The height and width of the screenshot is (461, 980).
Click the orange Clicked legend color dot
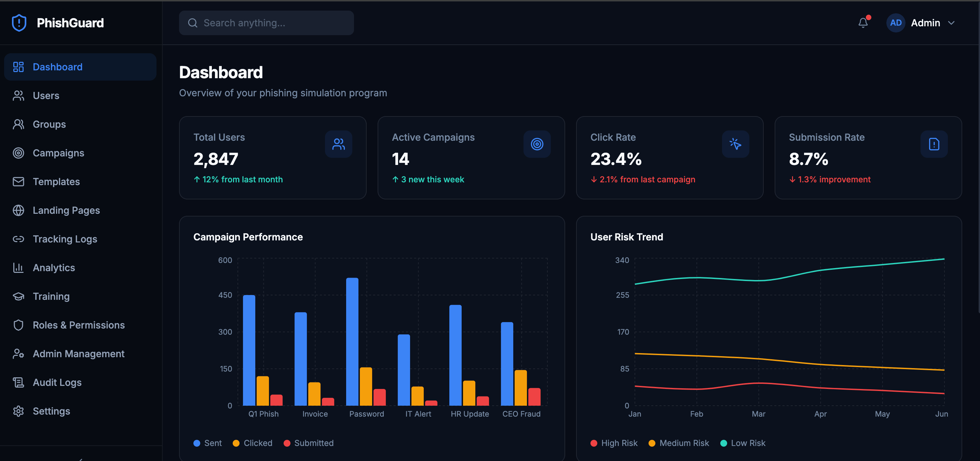tap(236, 444)
